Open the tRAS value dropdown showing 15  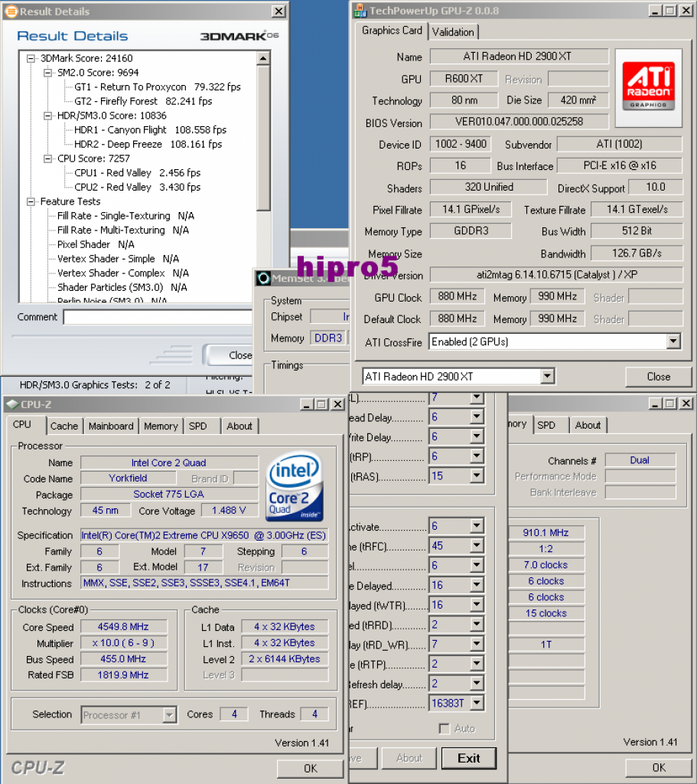[477, 476]
